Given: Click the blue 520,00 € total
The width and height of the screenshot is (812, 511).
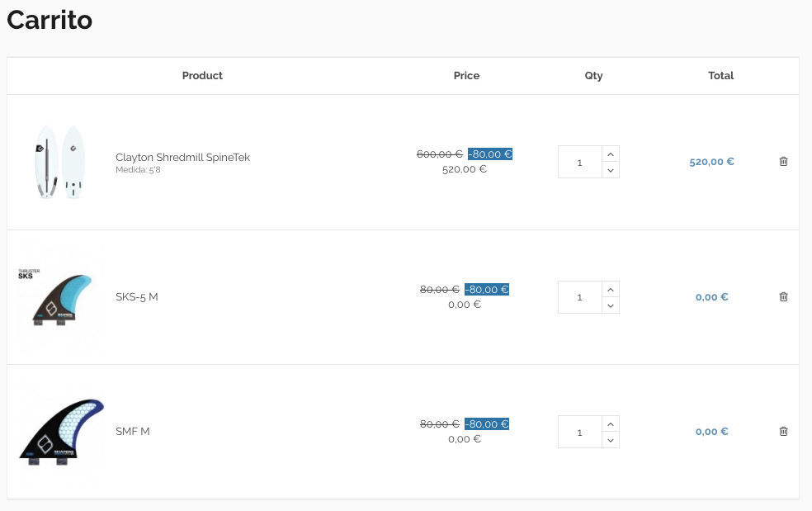Looking at the screenshot, I should tap(711, 162).
